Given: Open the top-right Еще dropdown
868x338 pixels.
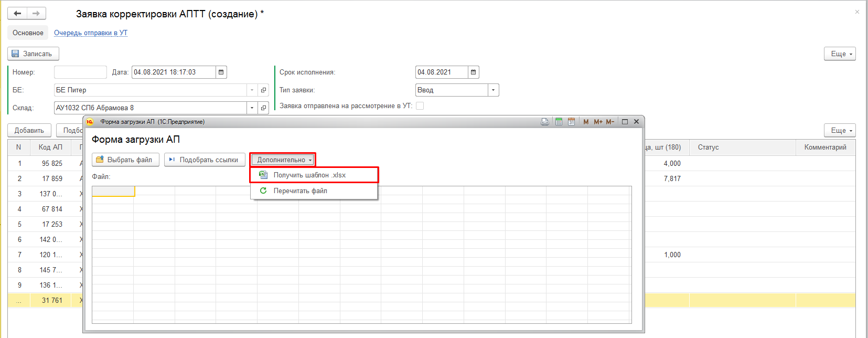Looking at the screenshot, I should (x=840, y=54).
